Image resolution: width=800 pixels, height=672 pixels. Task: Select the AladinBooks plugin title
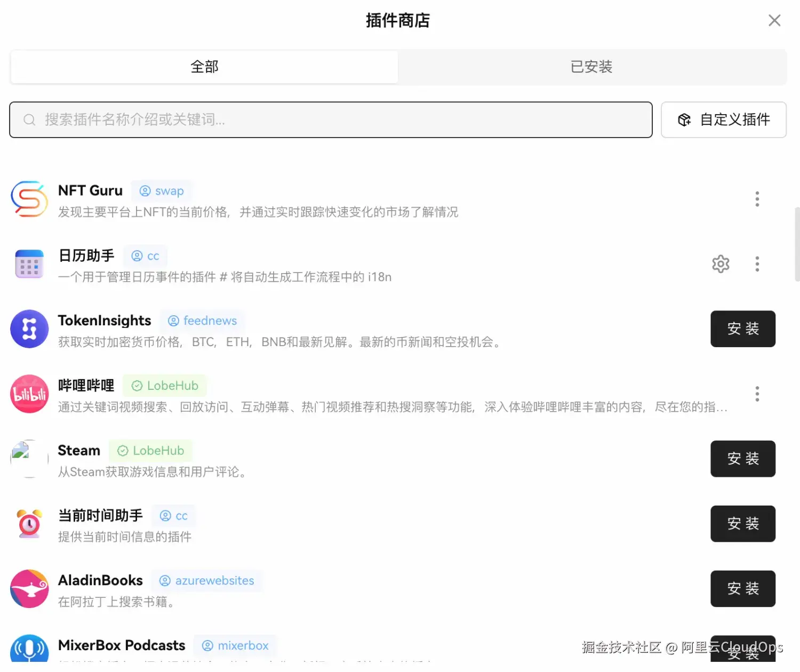[100, 580]
